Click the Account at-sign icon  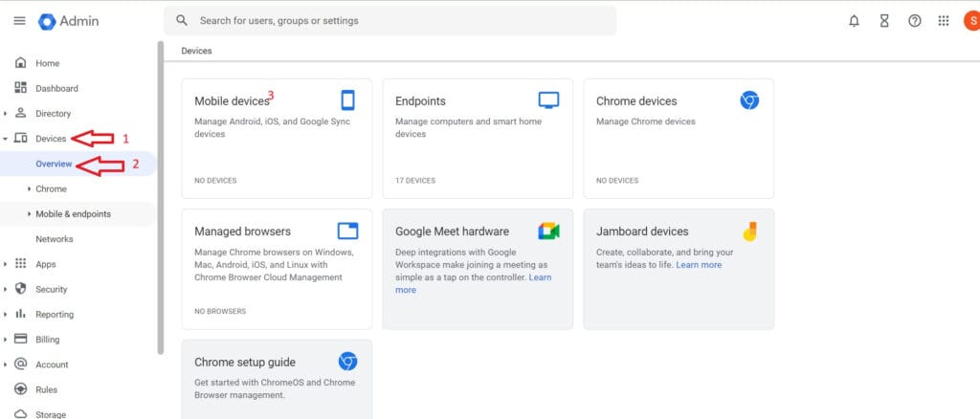click(x=21, y=364)
